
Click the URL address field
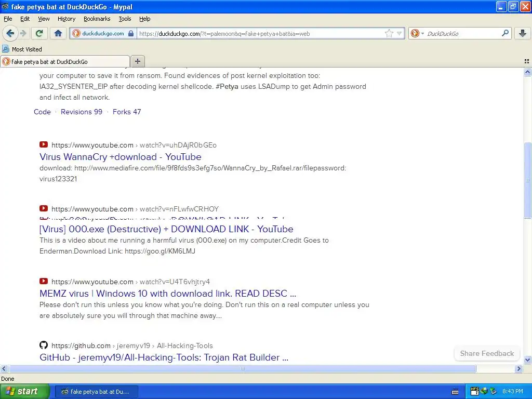(260, 33)
